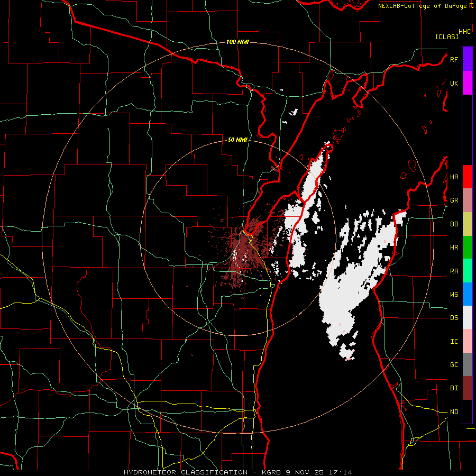Screen dimensions: 476x476
Task: Click the WS blue legend swatch
Action: (467, 294)
